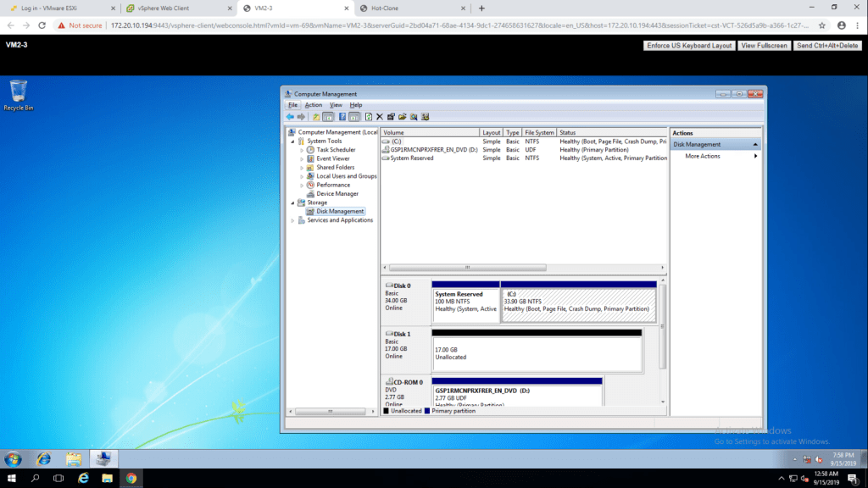Click the Send Ctrl+Alt+Delete button
The height and width of the screenshot is (488, 868).
point(827,45)
